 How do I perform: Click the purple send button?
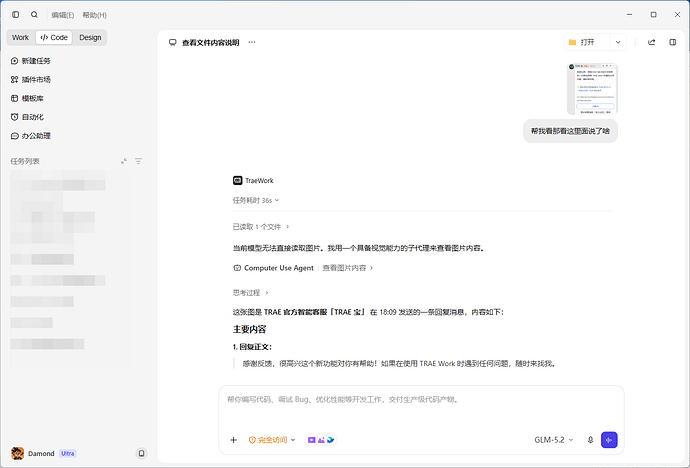click(609, 440)
